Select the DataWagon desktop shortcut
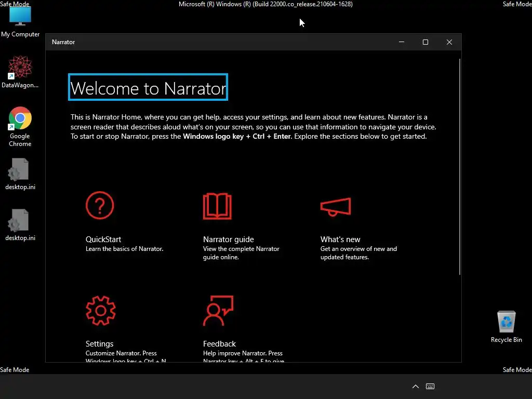Viewport: 532px width, 399px height. [20, 72]
